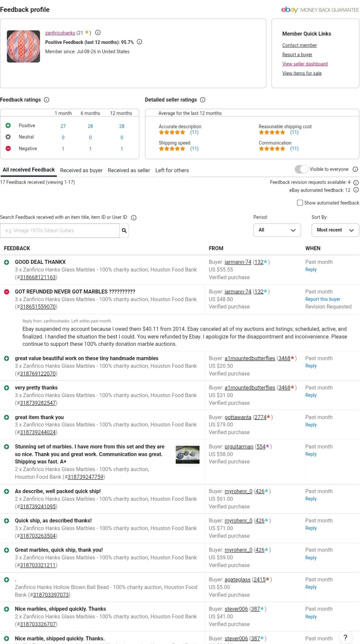Open the Left for others tab
Viewport: 360px width, 644px height.
click(x=172, y=170)
